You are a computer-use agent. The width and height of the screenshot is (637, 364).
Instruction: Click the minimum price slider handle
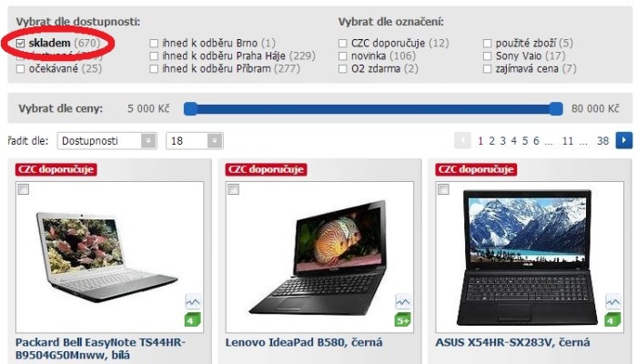[x=190, y=108]
